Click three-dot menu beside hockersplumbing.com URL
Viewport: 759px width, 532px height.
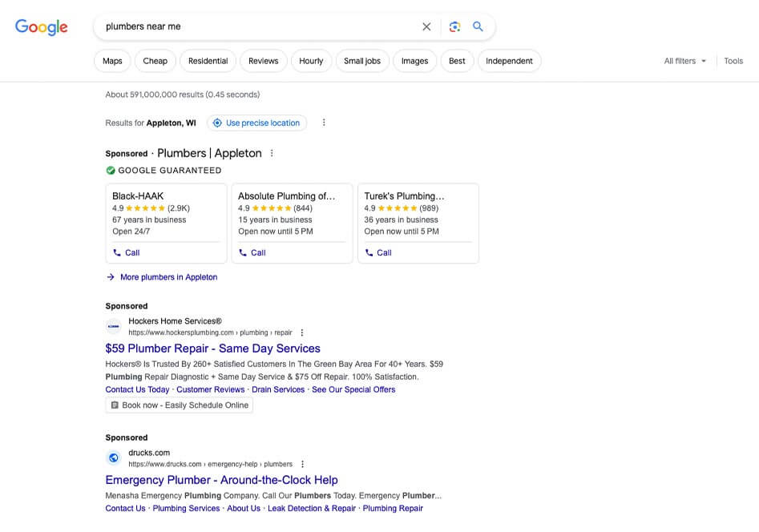[302, 332]
